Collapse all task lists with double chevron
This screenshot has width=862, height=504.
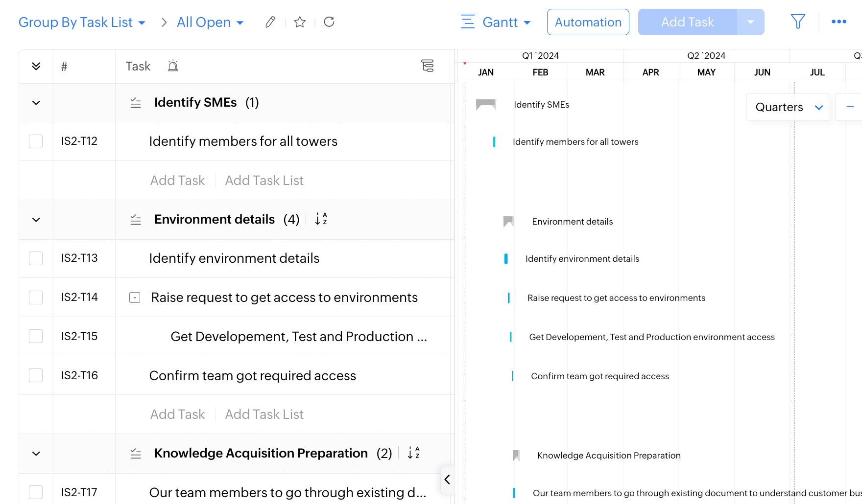(36, 67)
